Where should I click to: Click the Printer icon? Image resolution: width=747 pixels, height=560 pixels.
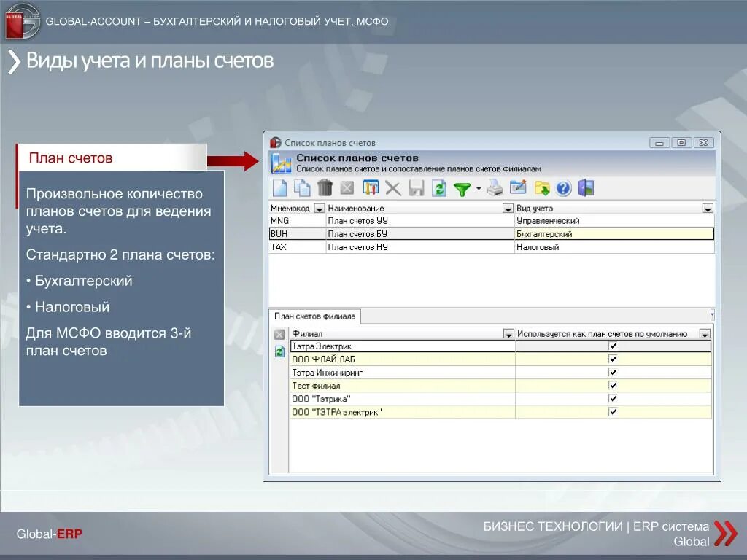click(495, 188)
